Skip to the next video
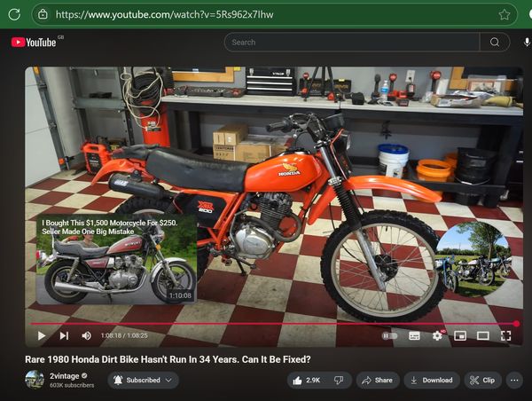Screen dimensions: 532x401 (64, 336)
